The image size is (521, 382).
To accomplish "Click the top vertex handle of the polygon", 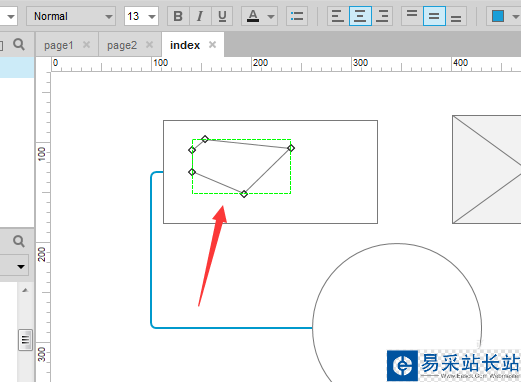I will (x=205, y=139).
